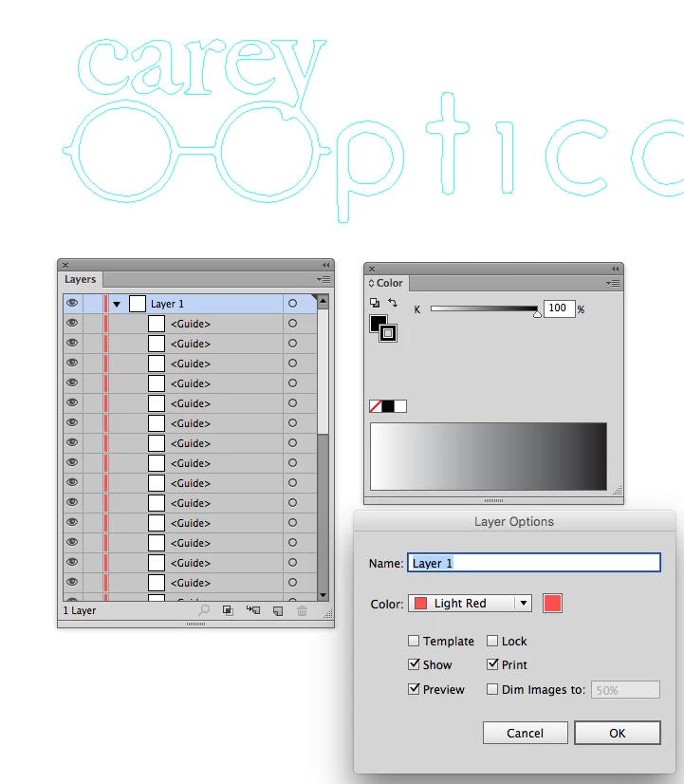Check the Template checkbox
Viewport: 684px width, 784px height.
(414, 641)
